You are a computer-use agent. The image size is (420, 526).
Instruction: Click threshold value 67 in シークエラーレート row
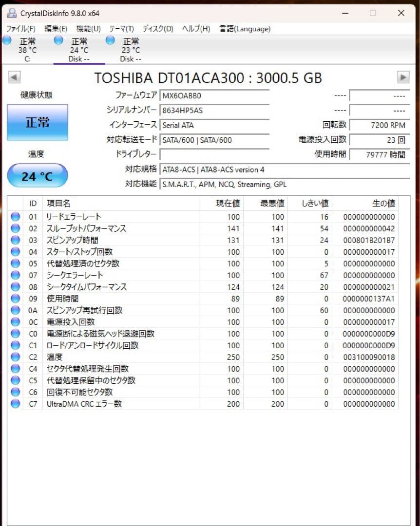pos(324,275)
